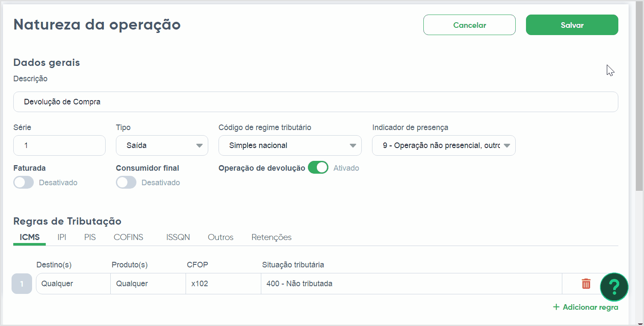Expand the Código de regime tributário dropdown

[x=290, y=145]
